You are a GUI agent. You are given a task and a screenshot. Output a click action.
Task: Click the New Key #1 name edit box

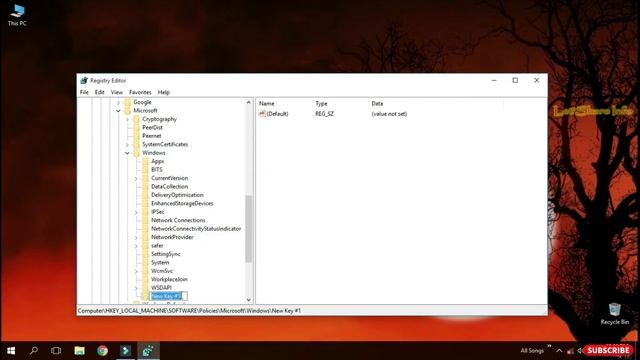(169, 296)
